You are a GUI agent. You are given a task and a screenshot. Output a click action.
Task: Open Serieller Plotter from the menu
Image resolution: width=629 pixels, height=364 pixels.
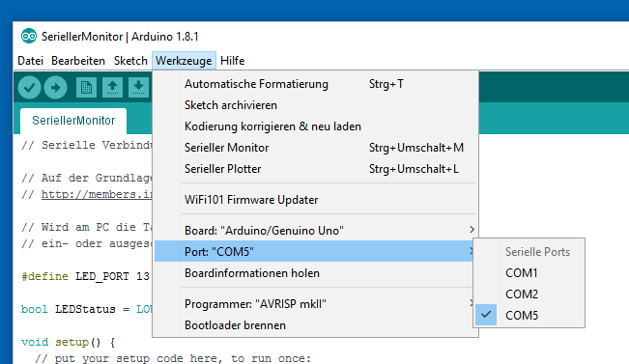315,169
